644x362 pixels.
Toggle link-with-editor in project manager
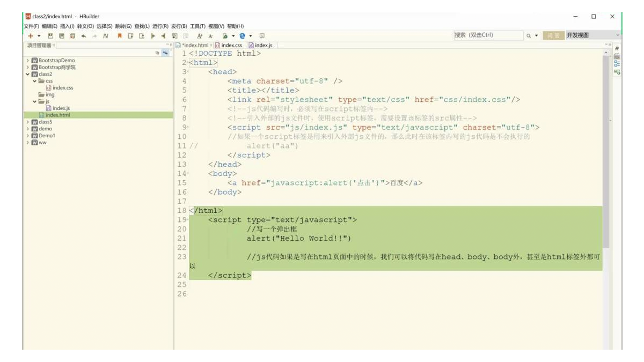click(x=165, y=53)
